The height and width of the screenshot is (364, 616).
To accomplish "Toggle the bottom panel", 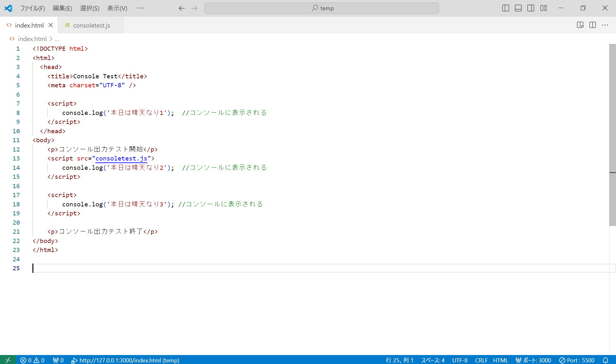I will pos(518,8).
